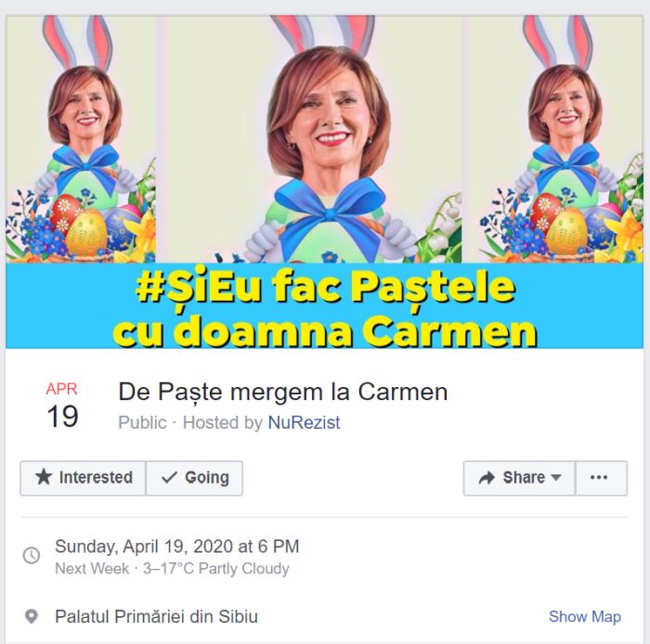
Task: Open the event cover photo banner
Action: [325, 182]
